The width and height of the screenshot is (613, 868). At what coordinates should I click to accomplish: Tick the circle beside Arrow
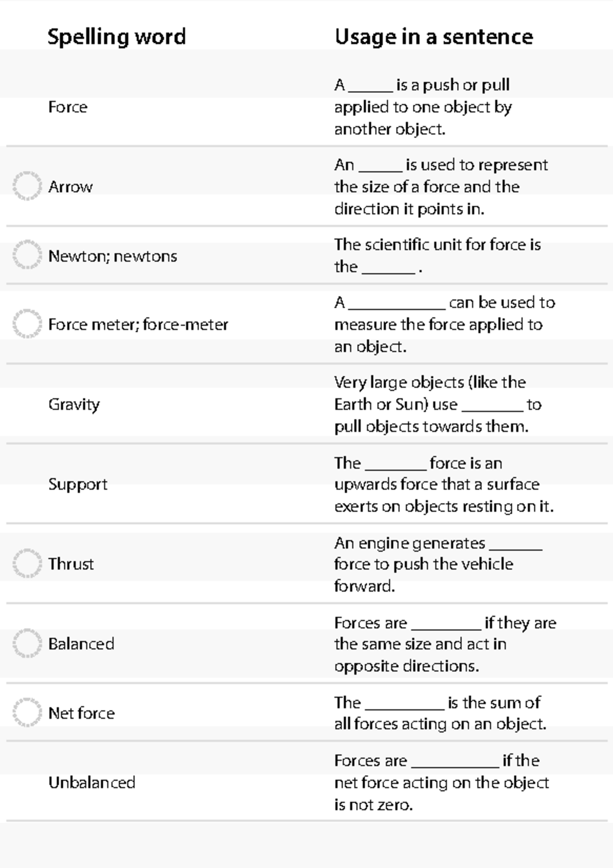tap(27, 186)
